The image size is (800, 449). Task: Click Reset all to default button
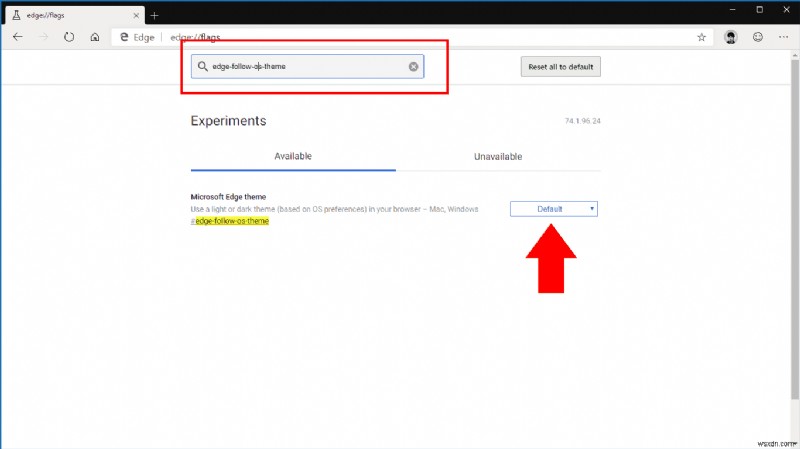561,67
